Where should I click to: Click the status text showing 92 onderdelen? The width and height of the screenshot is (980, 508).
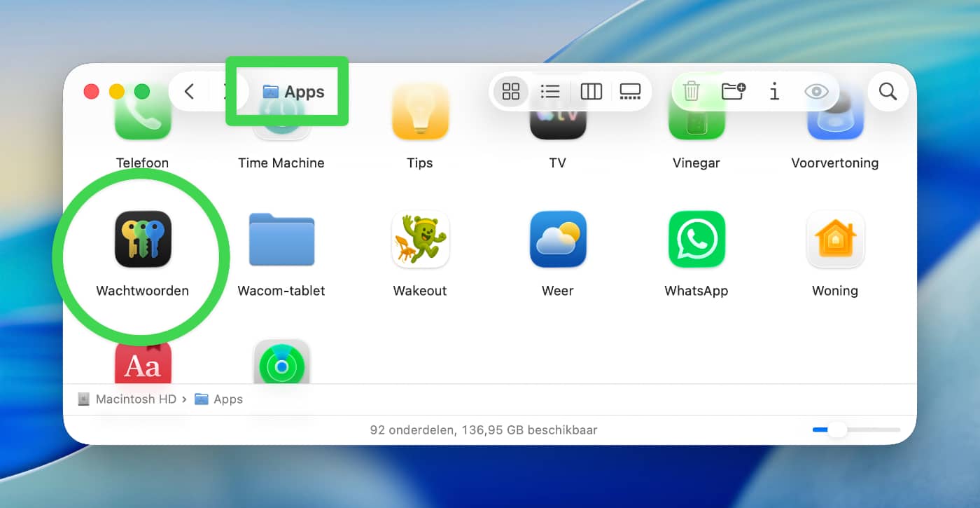point(484,430)
